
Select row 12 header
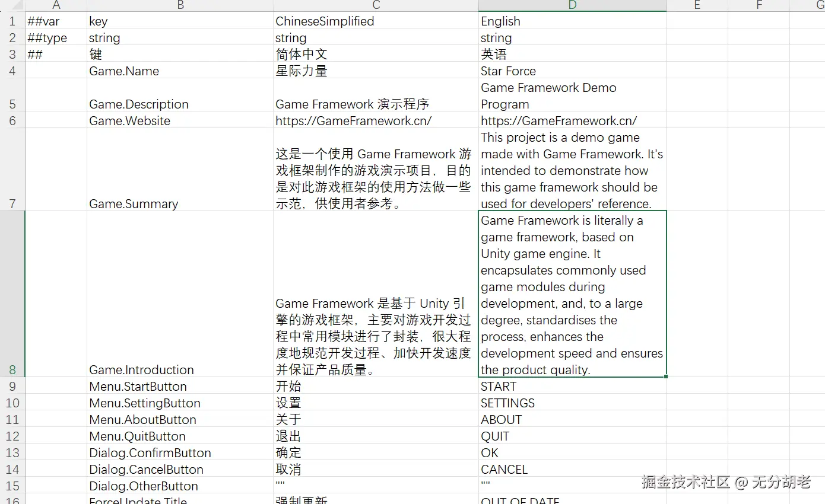click(x=12, y=436)
